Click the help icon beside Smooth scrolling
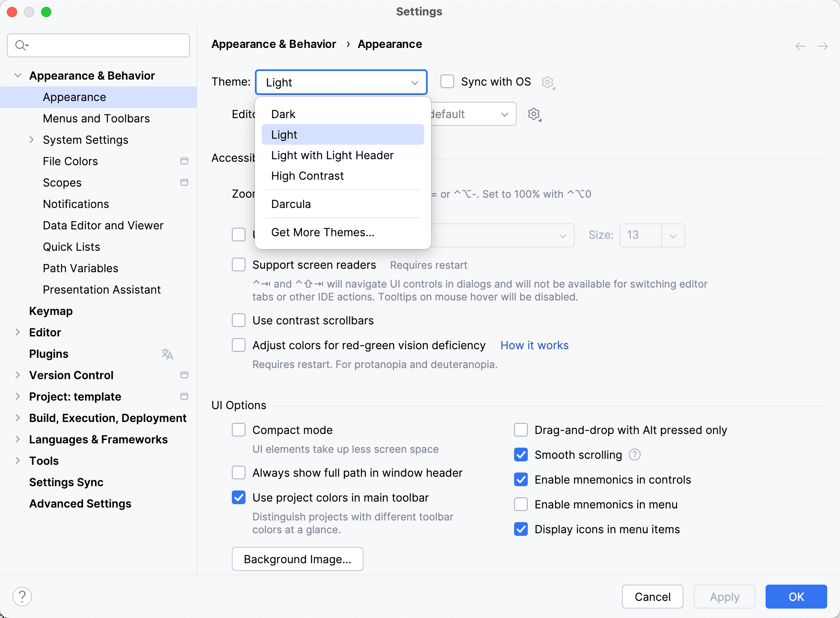This screenshot has width=840, height=618. (634, 455)
